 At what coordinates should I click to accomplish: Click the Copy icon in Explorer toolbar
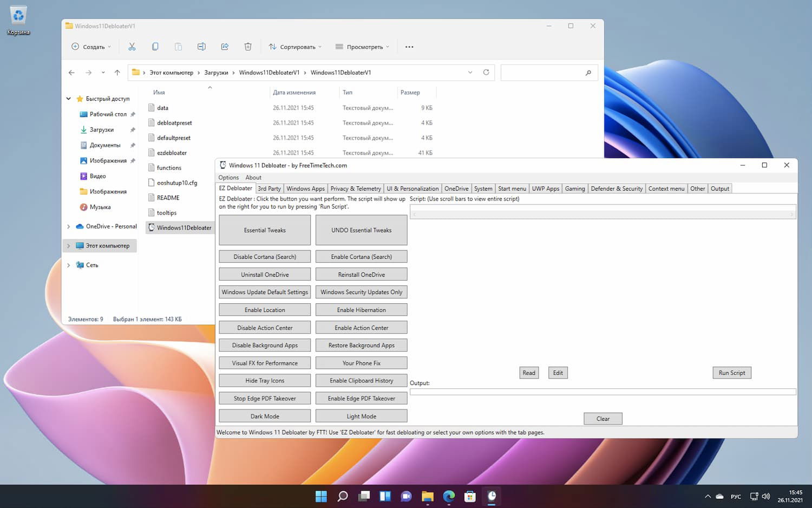pyautogui.click(x=155, y=47)
